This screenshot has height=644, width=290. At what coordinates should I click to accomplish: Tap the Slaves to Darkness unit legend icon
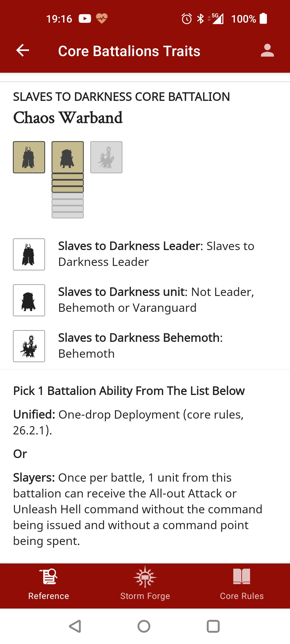click(x=29, y=300)
